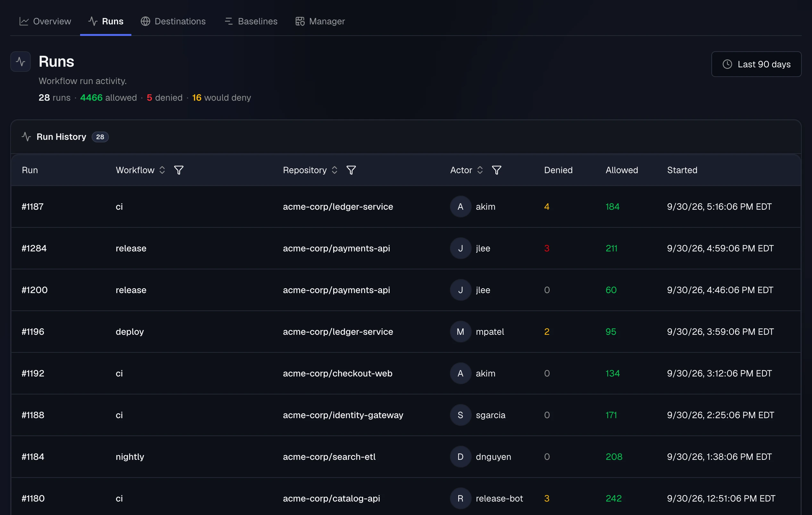Go to the Manager tab
This screenshot has width=812, height=515.
click(320, 21)
